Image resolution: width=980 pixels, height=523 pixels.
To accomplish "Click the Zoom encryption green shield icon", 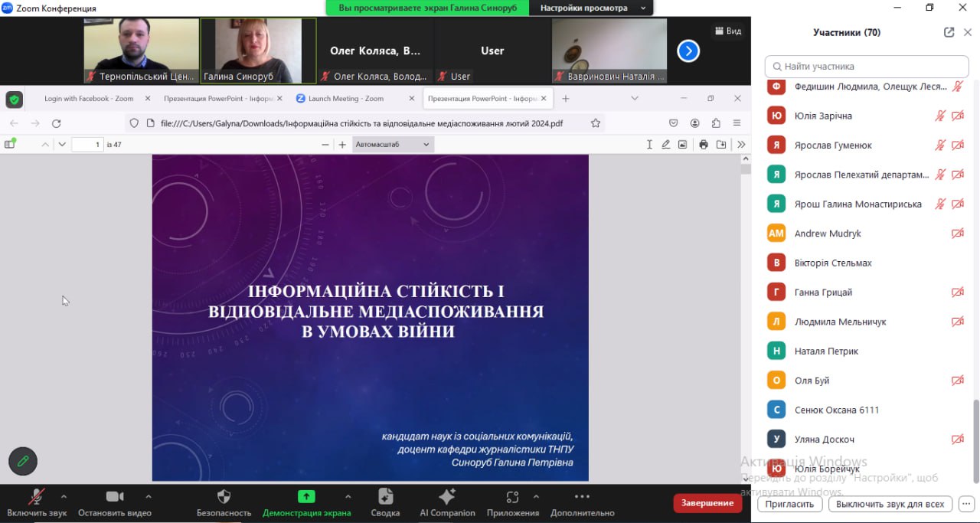I will (x=14, y=100).
